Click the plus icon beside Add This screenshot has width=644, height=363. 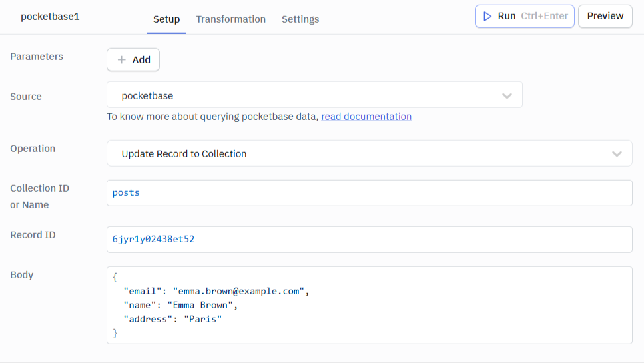(x=121, y=60)
